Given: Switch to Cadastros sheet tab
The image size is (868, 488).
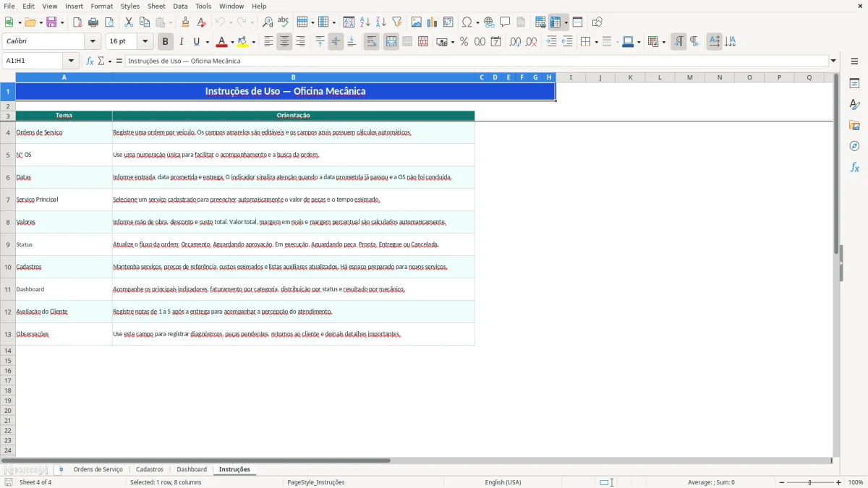Looking at the screenshot, I should click(150, 469).
